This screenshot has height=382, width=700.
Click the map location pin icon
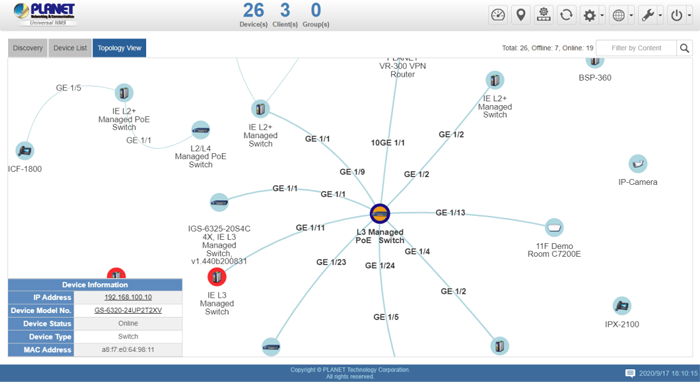point(521,15)
